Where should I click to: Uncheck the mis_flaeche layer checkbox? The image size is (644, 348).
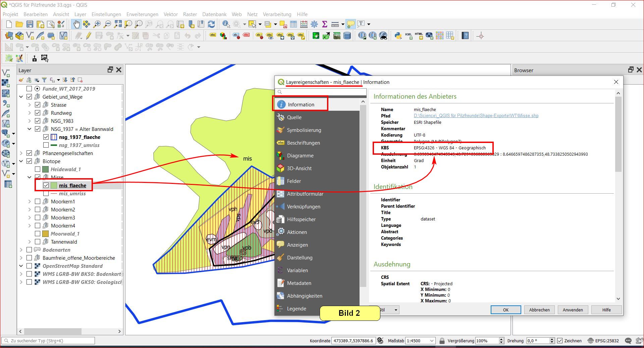point(46,185)
